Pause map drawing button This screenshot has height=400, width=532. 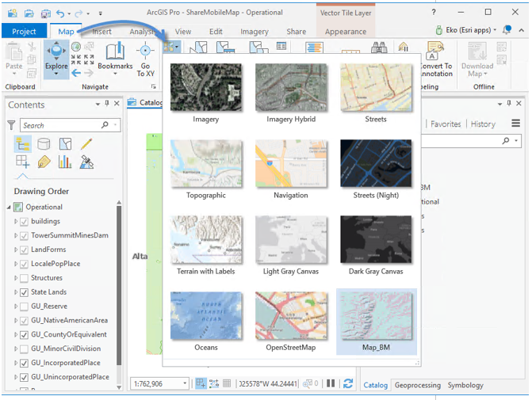coord(331,383)
